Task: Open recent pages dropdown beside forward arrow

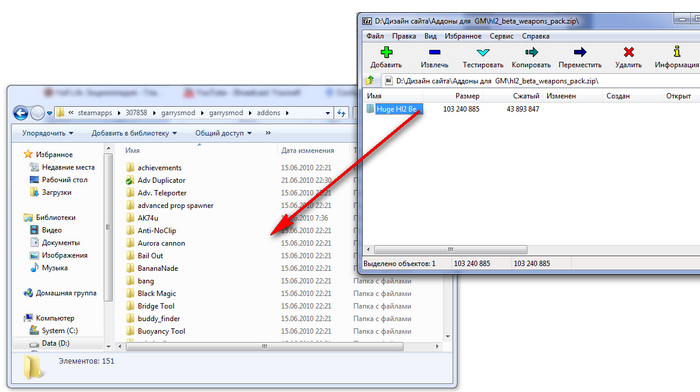Action: pos(49,113)
